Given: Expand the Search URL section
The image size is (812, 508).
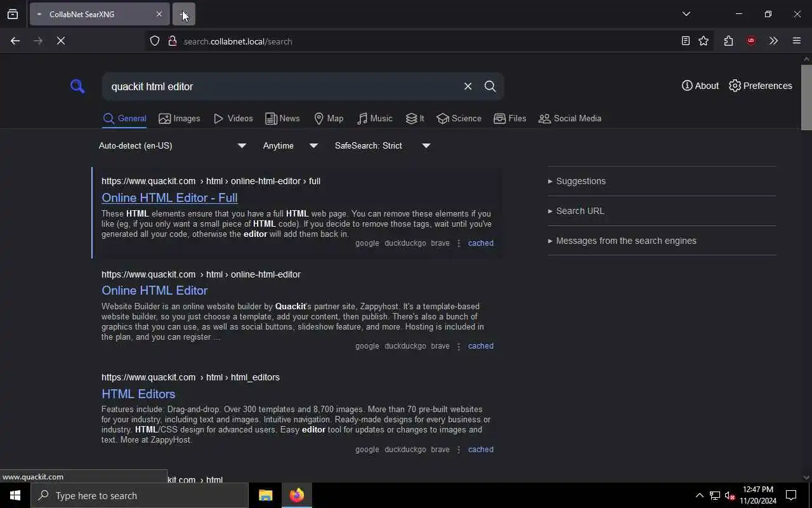Looking at the screenshot, I should tap(576, 211).
